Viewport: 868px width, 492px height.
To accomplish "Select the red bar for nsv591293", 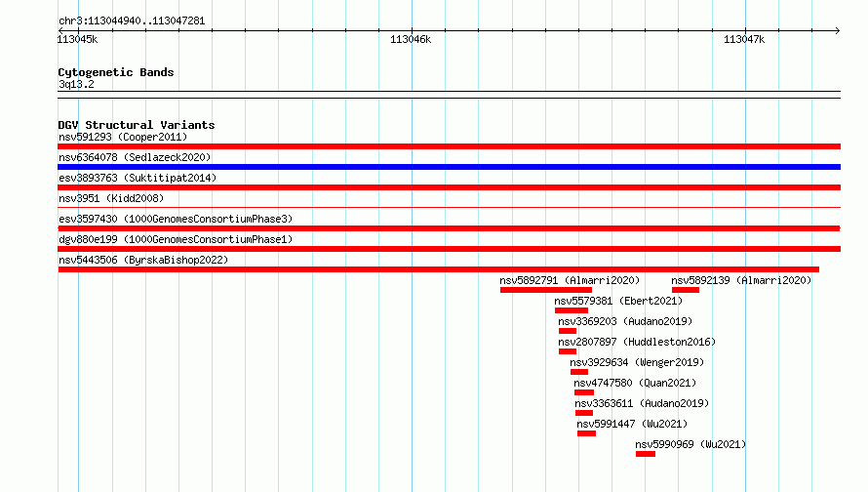I will pos(449,146).
